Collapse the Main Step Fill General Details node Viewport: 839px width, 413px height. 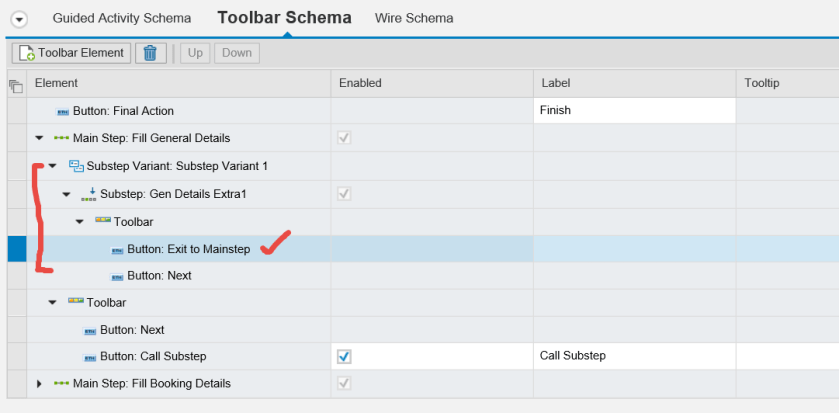pos(40,138)
